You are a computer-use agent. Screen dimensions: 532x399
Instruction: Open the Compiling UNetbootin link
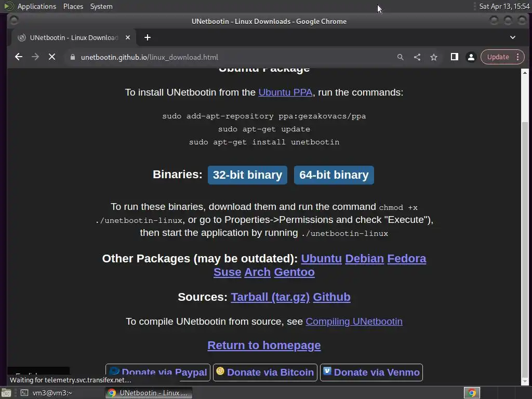[x=354, y=322]
